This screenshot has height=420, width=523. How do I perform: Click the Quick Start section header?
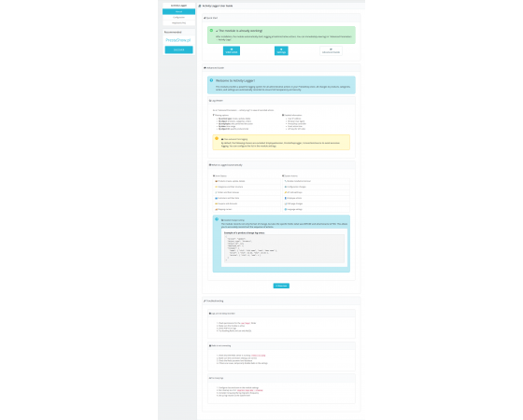(281, 18)
